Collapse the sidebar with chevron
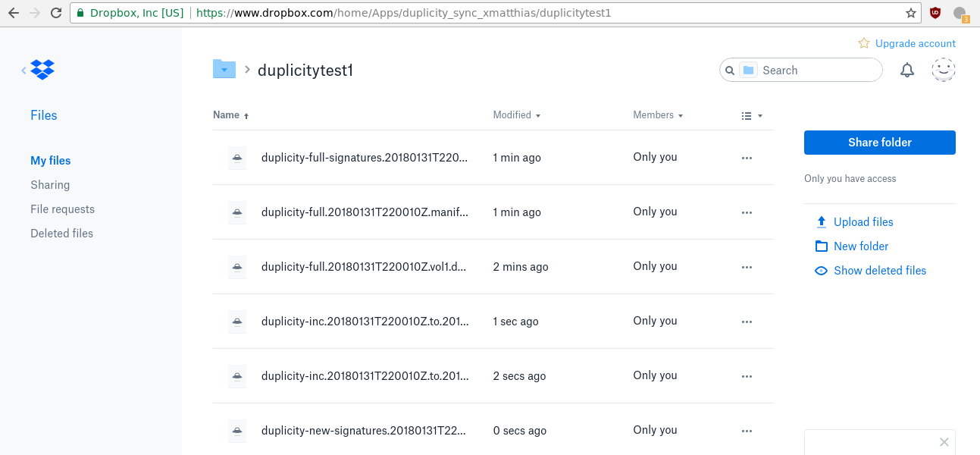The image size is (980, 455). (23, 71)
